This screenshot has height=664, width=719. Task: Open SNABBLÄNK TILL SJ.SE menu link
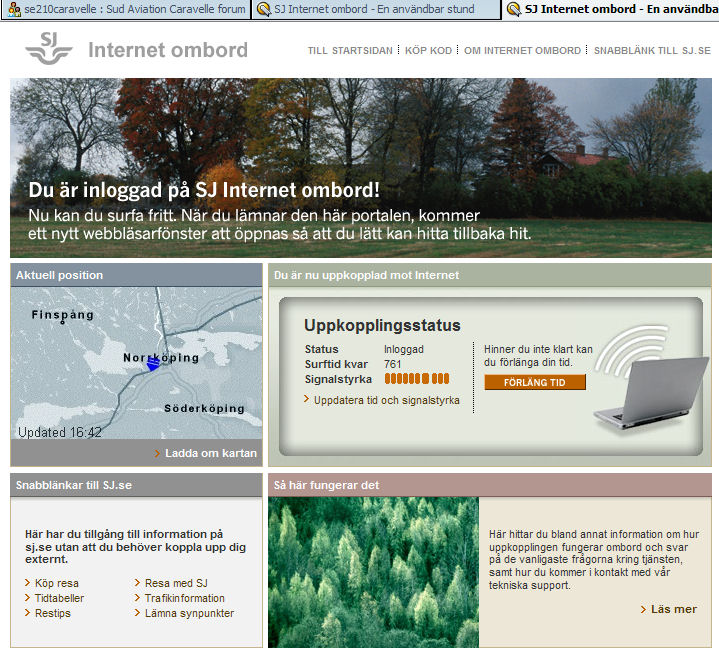pyautogui.click(x=652, y=50)
